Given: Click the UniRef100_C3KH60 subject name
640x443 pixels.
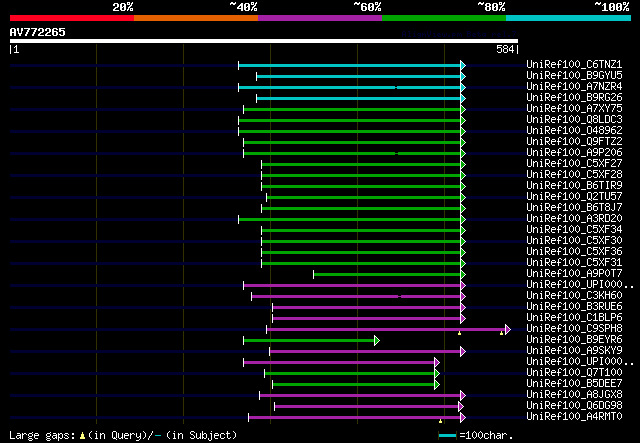Looking at the screenshot, I should [574, 296].
